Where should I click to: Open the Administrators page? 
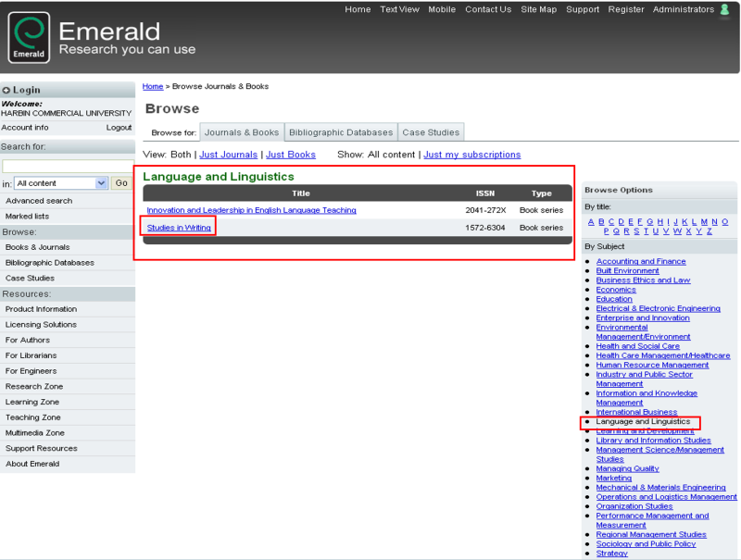click(684, 9)
